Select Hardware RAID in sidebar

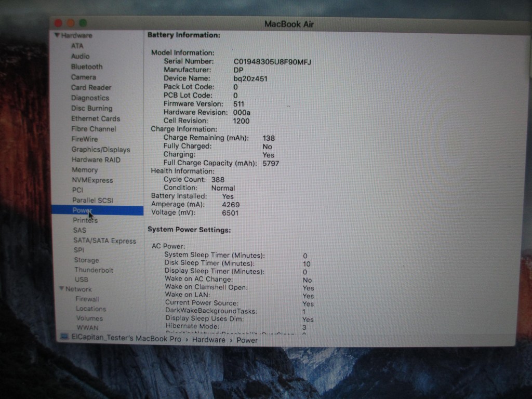96,160
